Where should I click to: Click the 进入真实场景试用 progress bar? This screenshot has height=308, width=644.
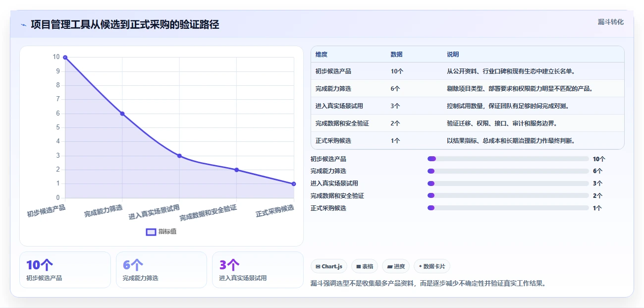click(x=508, y=184)
